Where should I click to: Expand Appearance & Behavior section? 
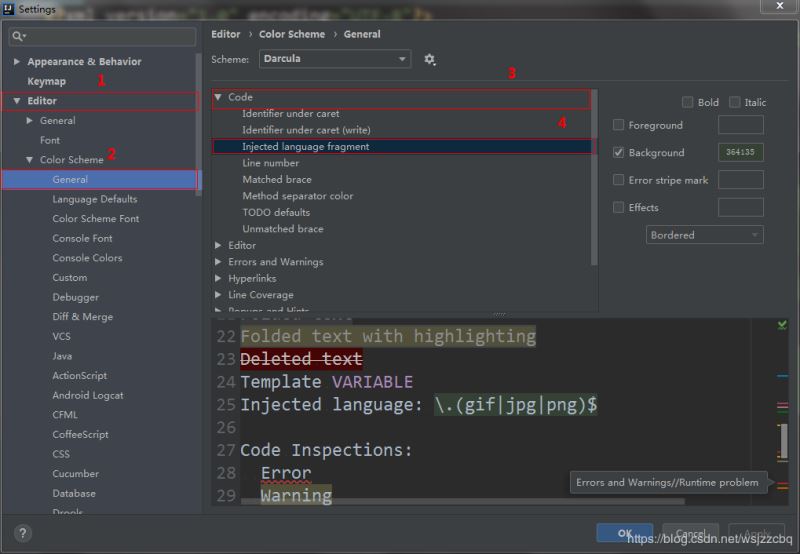[16, 62]
